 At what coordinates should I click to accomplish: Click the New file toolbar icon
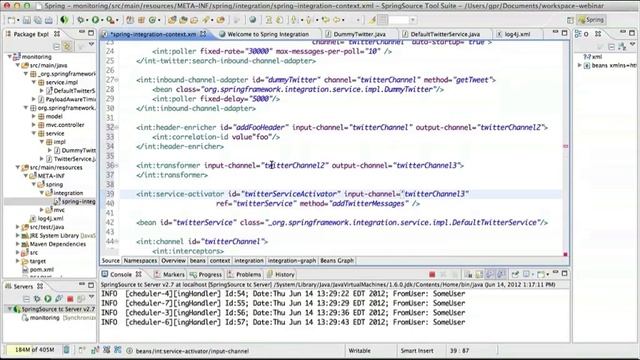11,20
